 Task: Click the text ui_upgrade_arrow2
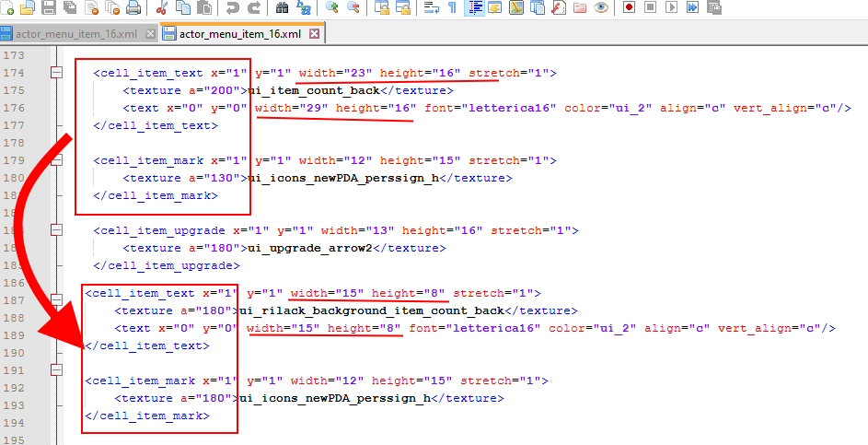pyautogui.click(x=310, y=248)
